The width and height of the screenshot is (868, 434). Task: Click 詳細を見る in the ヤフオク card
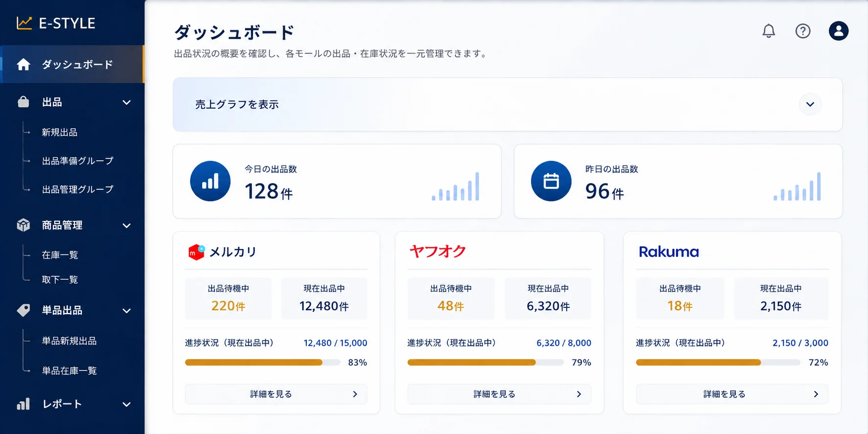point(499,394)
